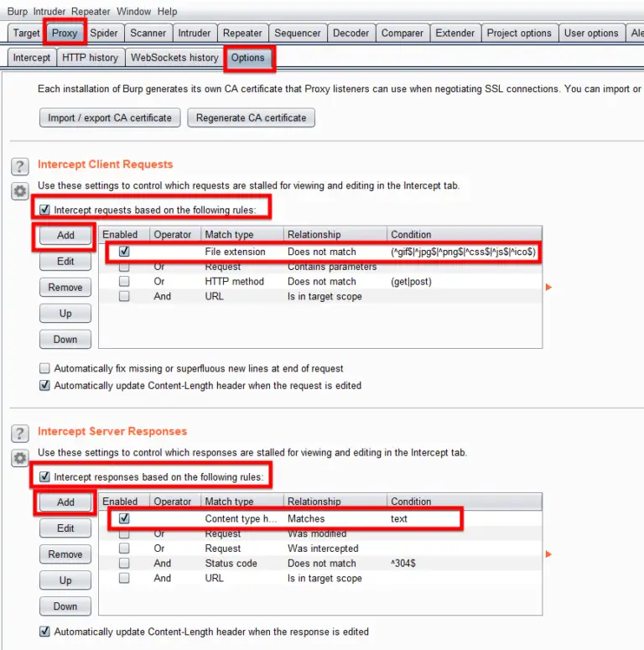644x650 pixels.
Task: Switch to the Intruder tool tab
Action: 195,33
